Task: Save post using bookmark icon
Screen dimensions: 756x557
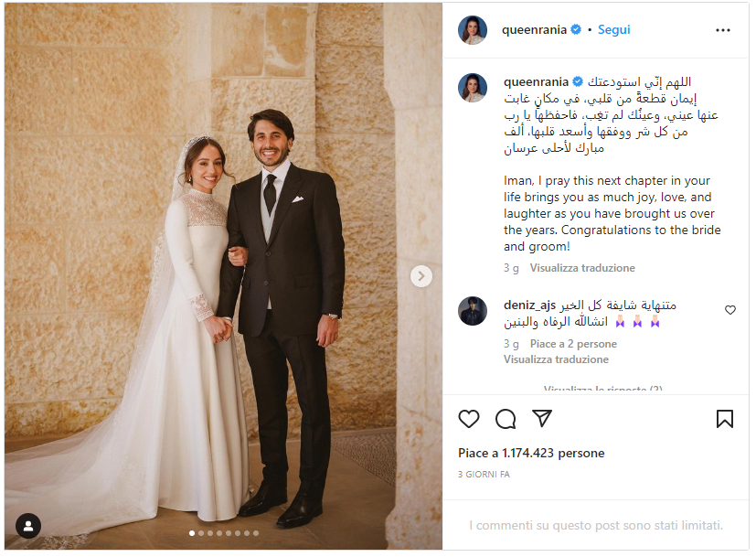Action: click(x=724, y=419)
